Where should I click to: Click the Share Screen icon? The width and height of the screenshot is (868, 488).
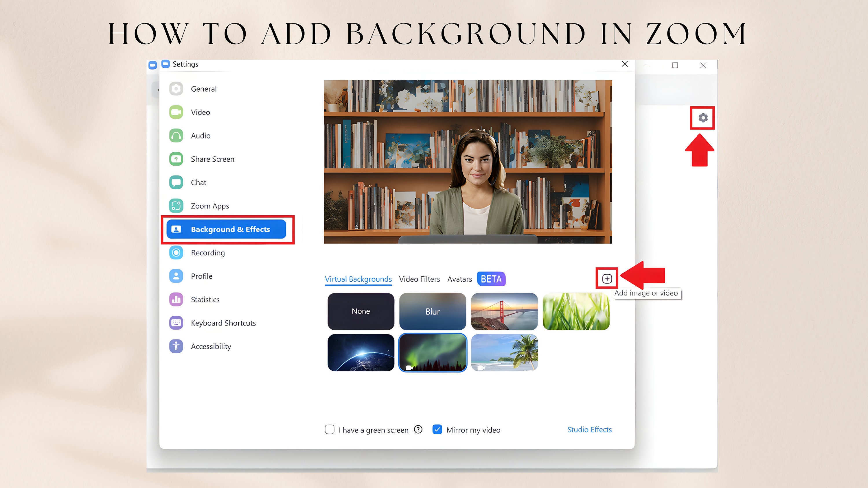tap(176, 159)
